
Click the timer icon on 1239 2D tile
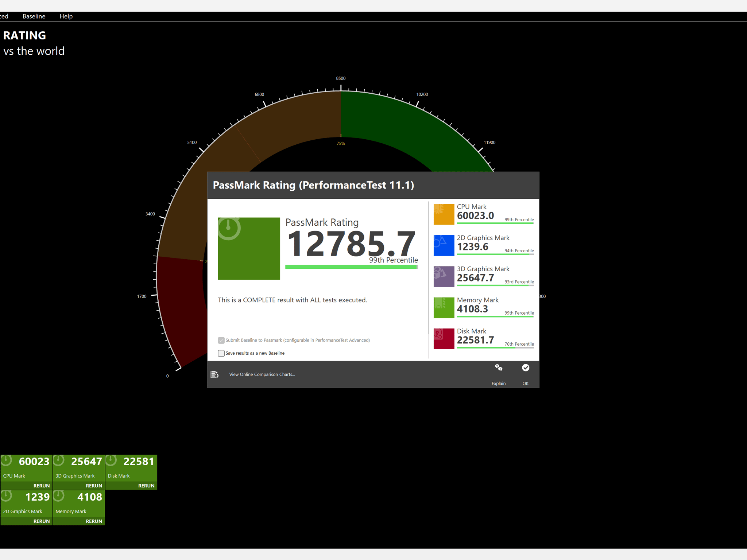tap(7, 496)
